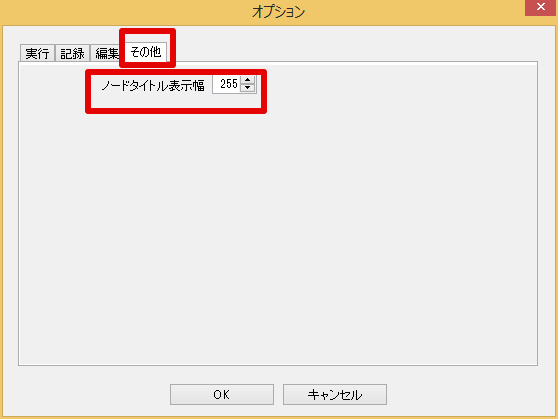Place cursor in node title width box
This screenshot has width=558, height=419.
point(227,84)
